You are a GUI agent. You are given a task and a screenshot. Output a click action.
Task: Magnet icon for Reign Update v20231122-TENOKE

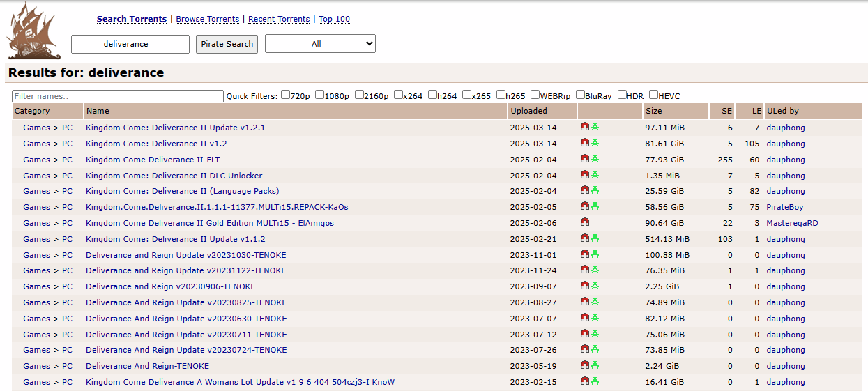[585, 270]
